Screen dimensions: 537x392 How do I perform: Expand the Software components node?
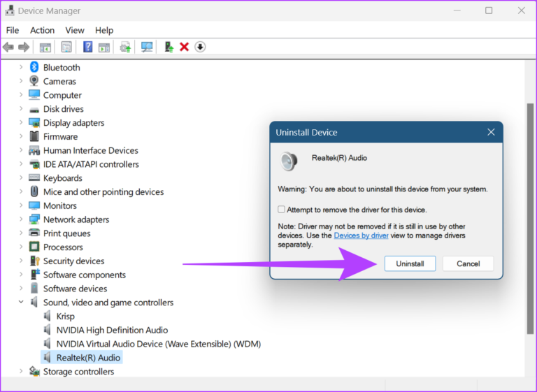coord(21,275)
